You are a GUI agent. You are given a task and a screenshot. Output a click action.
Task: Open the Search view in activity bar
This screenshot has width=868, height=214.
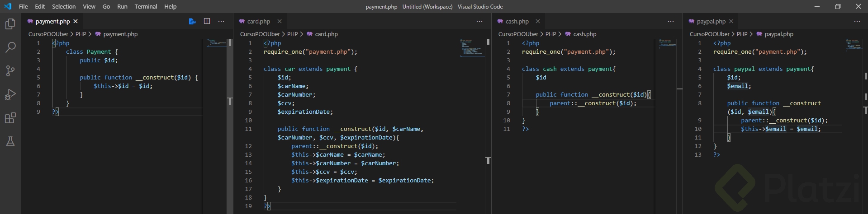pos(10,47)
